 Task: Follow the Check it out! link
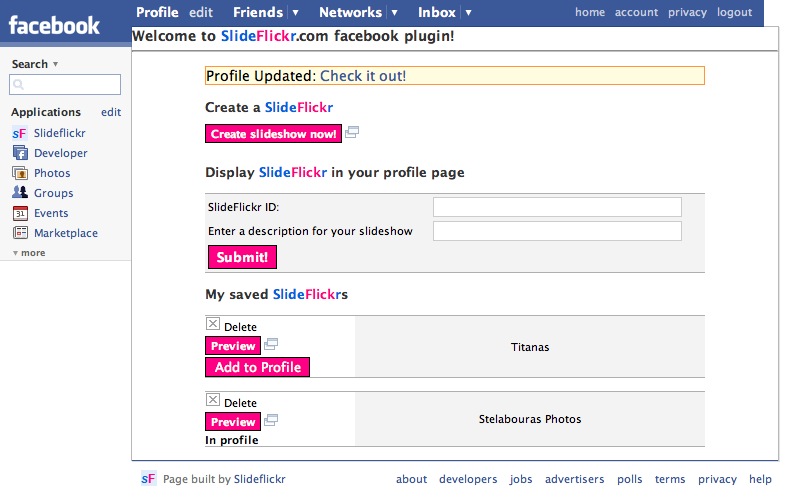(363, 76)
